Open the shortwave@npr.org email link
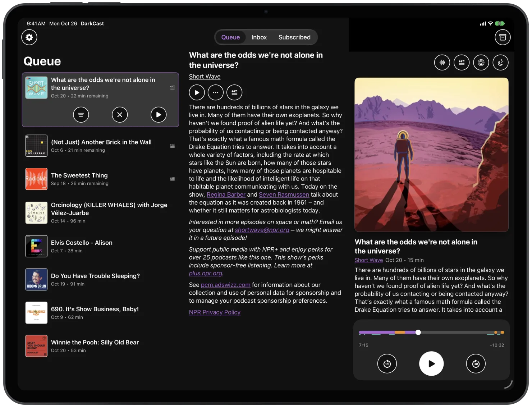 (262, 230)
